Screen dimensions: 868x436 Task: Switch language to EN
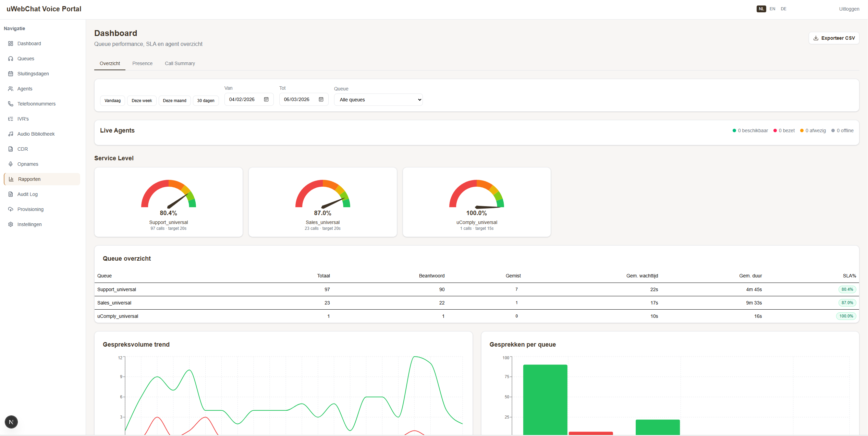(x=772, y=9)
